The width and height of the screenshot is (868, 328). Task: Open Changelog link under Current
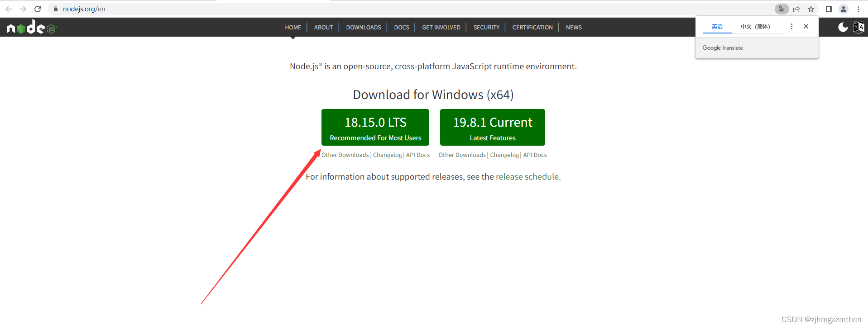[504, 155]
